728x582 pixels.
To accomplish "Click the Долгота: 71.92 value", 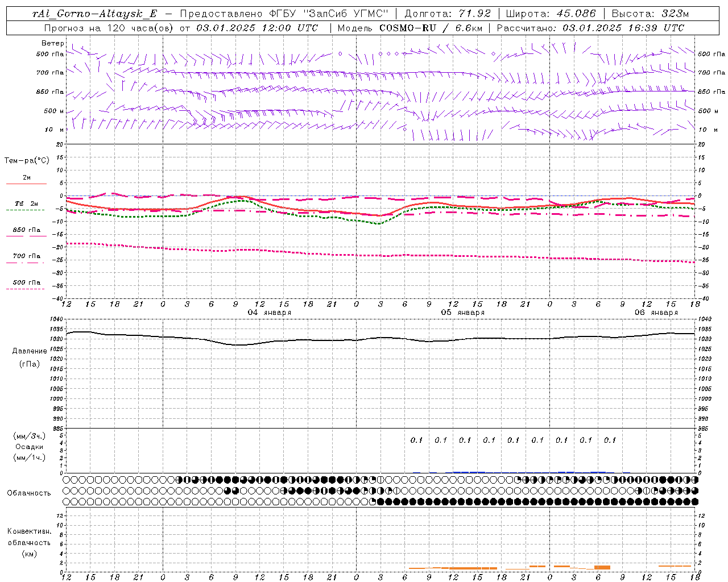I will coord(448,14).
